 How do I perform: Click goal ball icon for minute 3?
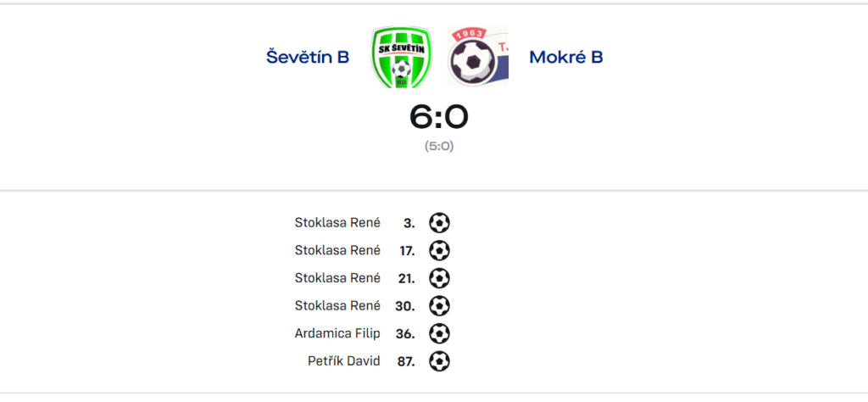[x=439, y=223]
